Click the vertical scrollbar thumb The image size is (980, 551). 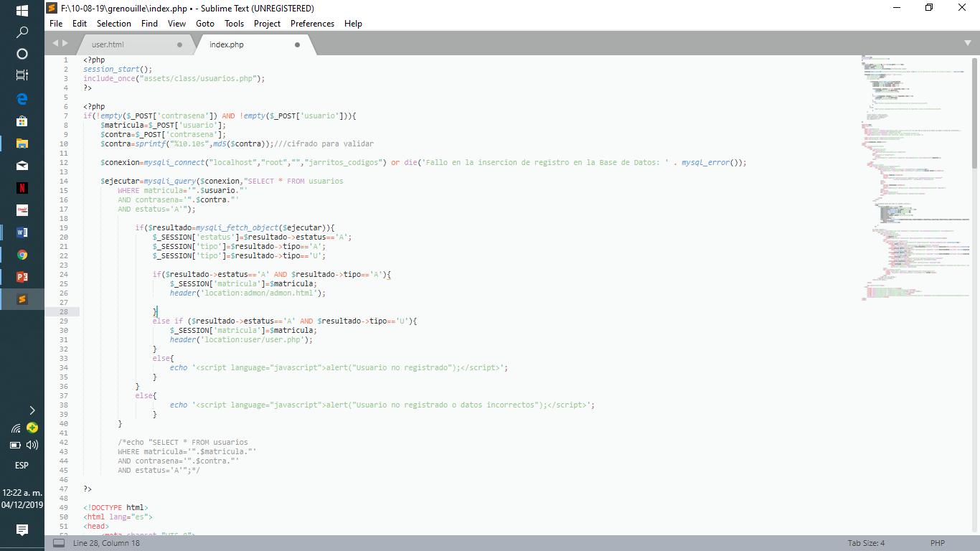click(x=974, y=112)
